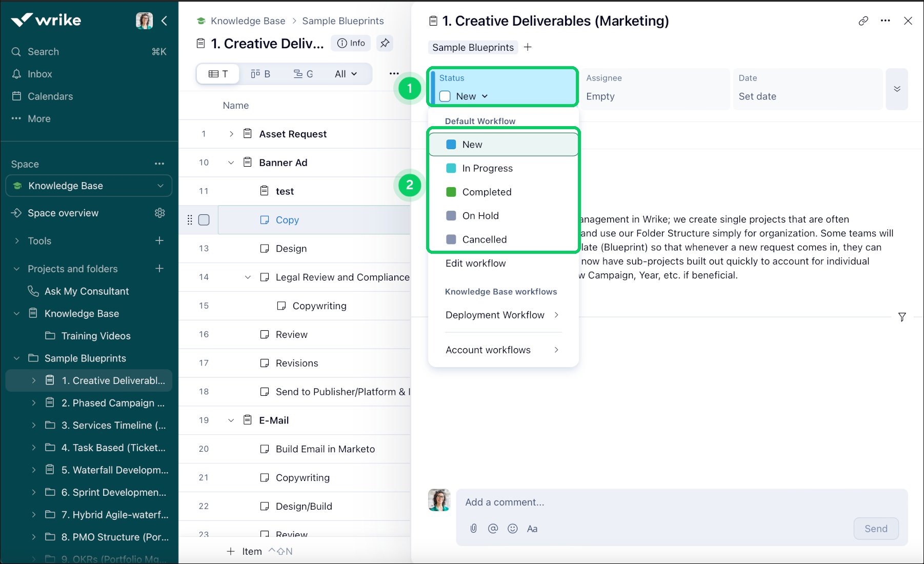
Task: Toggle the status checkbox in the Status field
Action: coord(445,96)
